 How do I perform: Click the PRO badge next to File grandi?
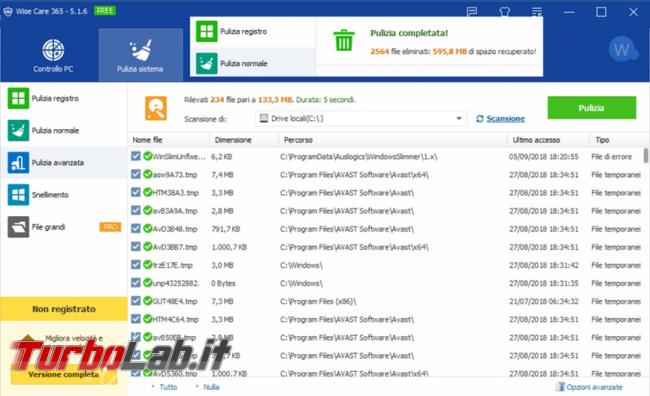tap(110, 227)
